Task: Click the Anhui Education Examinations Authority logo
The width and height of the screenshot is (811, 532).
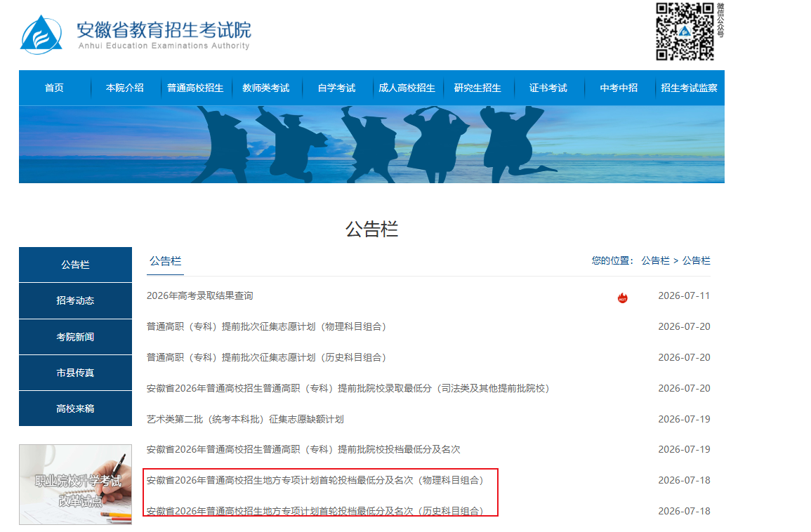Action: pos(136,34)
